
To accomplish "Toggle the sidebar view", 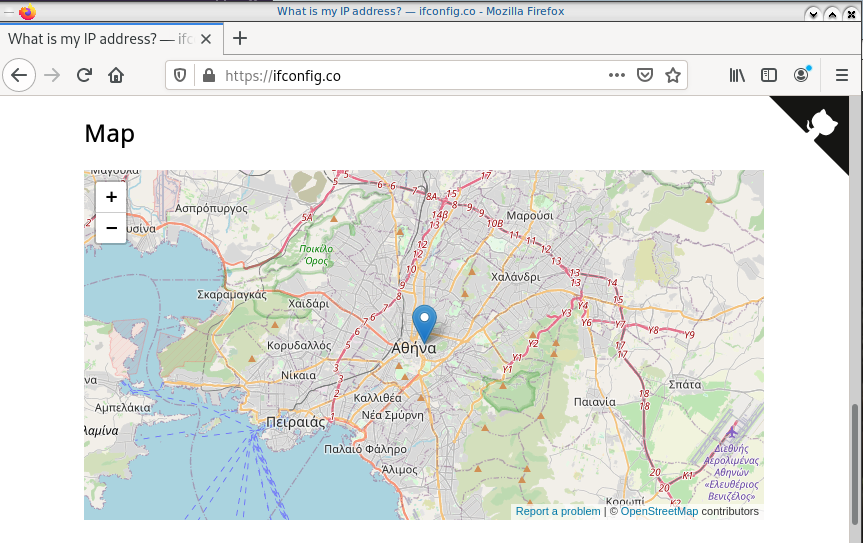I will click(768, 75).
